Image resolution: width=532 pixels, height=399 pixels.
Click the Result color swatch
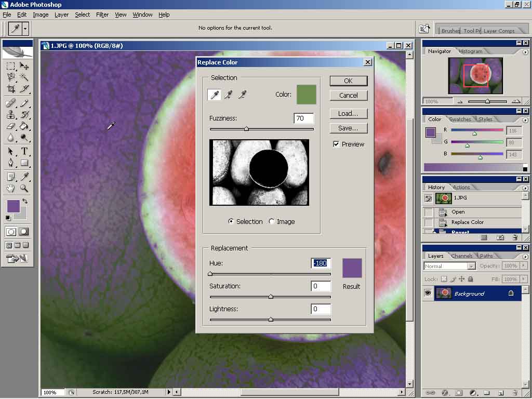352,268
